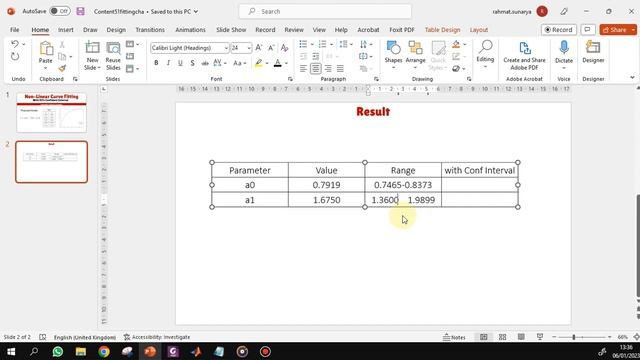This screenshot has width=640, height=360.
Task: Increase font size with the A icon
Action: pos(259,48)
